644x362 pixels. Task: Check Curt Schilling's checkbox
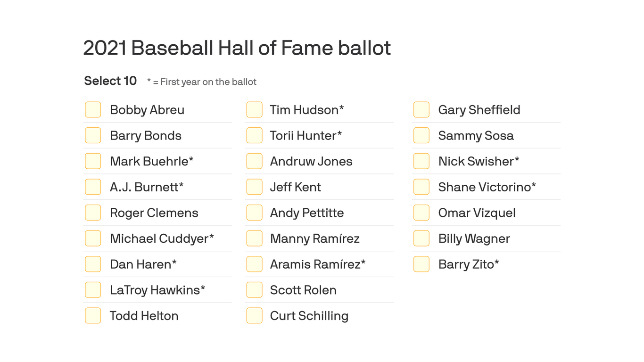coord(254,316)
